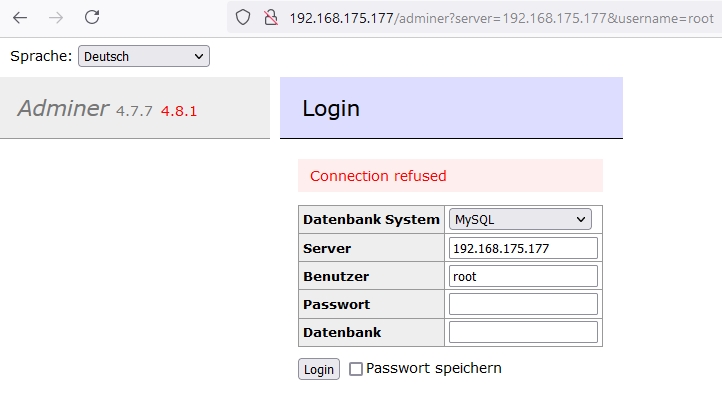The height and width of the screenshot is (408, 722).
Task: Select the Passwort input field
Action: (x=523, y=304)
